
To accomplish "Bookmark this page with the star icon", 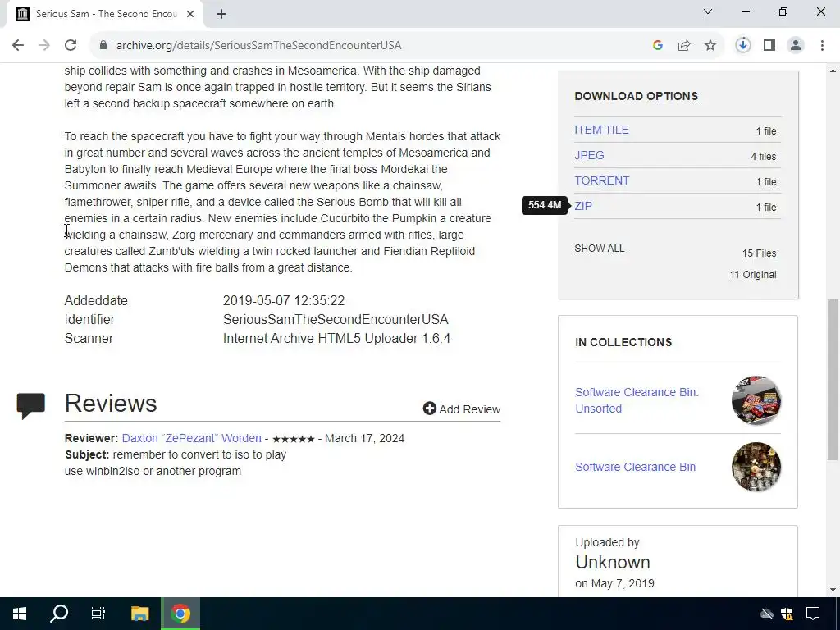I will click(x=710, y=46).
